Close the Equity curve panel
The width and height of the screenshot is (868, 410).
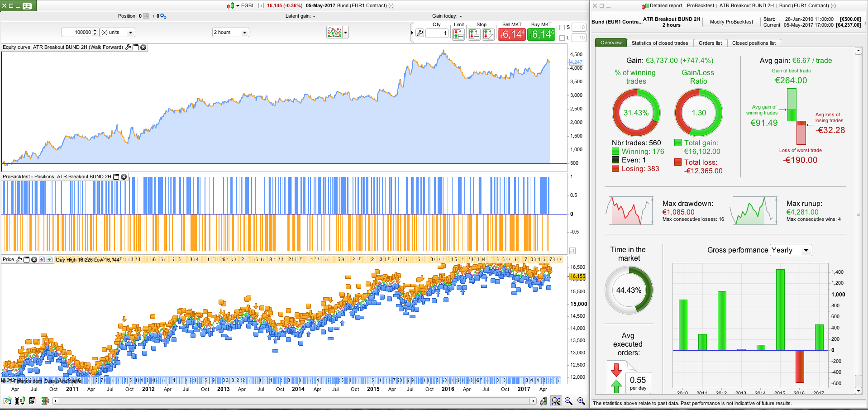coord(143,47)
